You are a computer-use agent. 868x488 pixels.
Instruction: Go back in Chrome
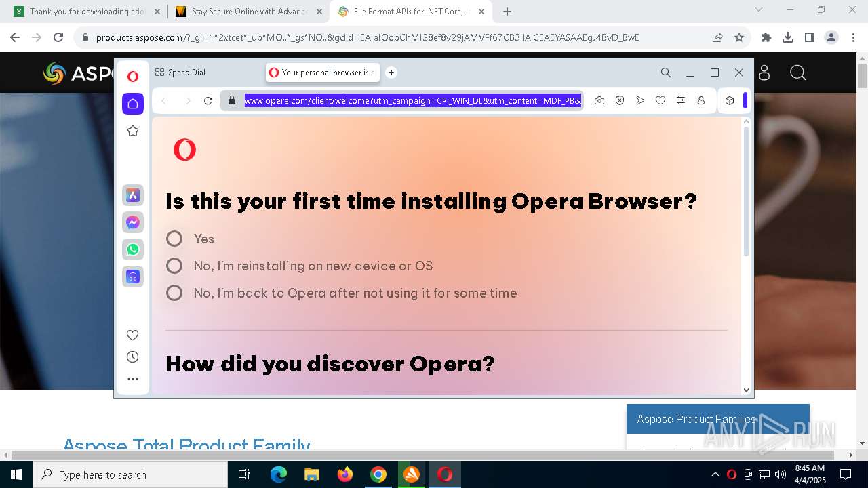(16, 37)
